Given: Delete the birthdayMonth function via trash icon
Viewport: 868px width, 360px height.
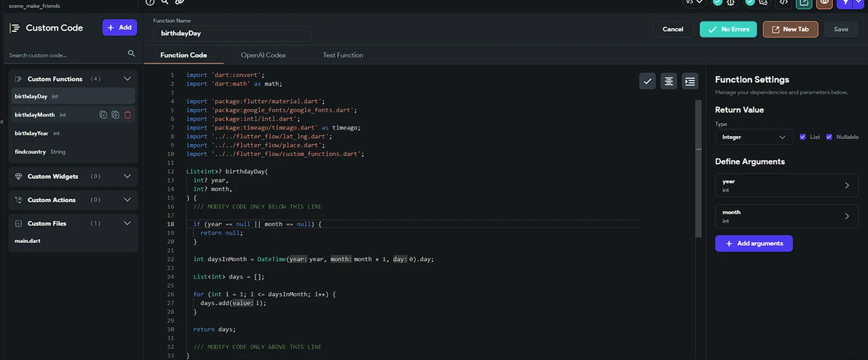Looking at the screenshot, I should (x=127, y=115).
